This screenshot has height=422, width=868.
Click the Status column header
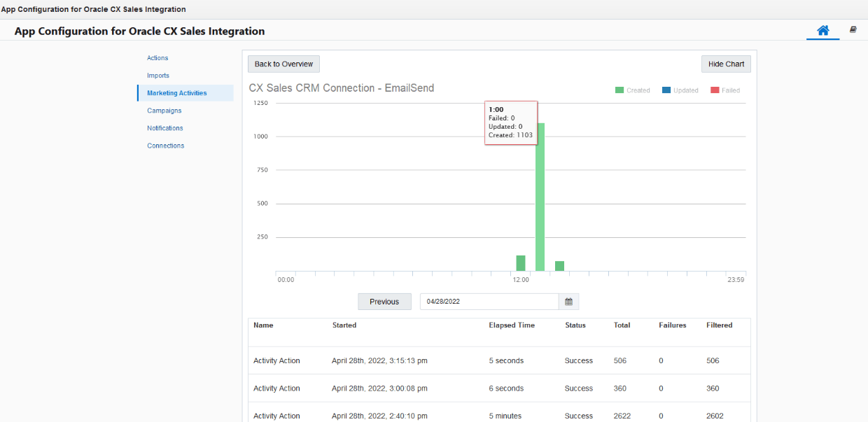point(575,325)
